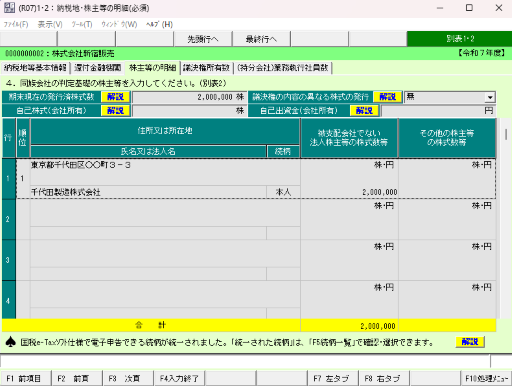Image resolution: width=512 pixels, height=386 pixels.
Task: Click F7 左タブ function button
Action: pos(333,378)
